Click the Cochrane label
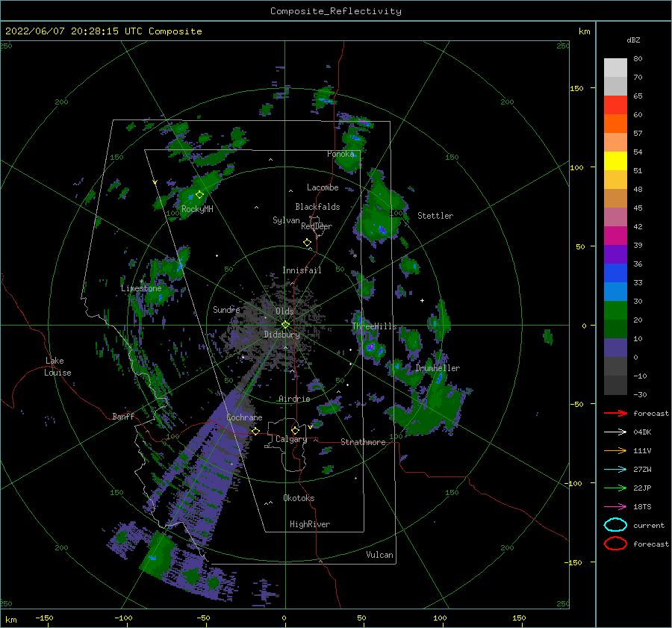Viewport: 672px width, 628px height. (244, 417)
